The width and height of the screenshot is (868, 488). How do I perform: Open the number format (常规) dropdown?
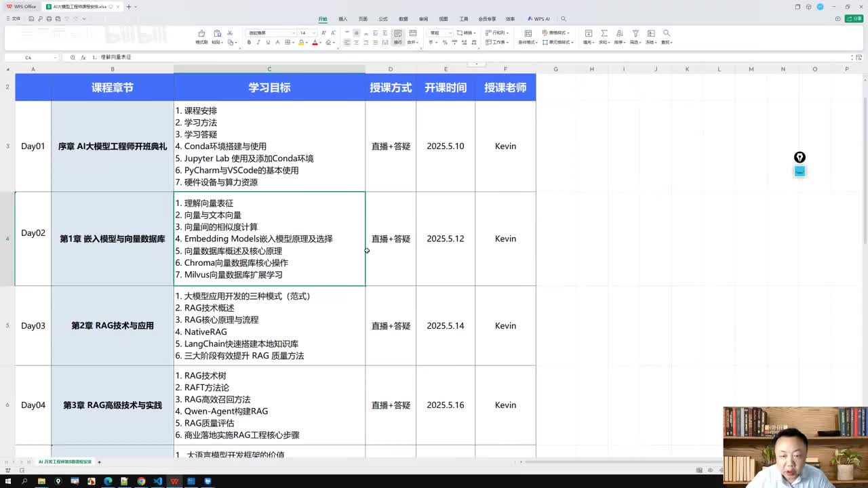(x=440, y=33)
